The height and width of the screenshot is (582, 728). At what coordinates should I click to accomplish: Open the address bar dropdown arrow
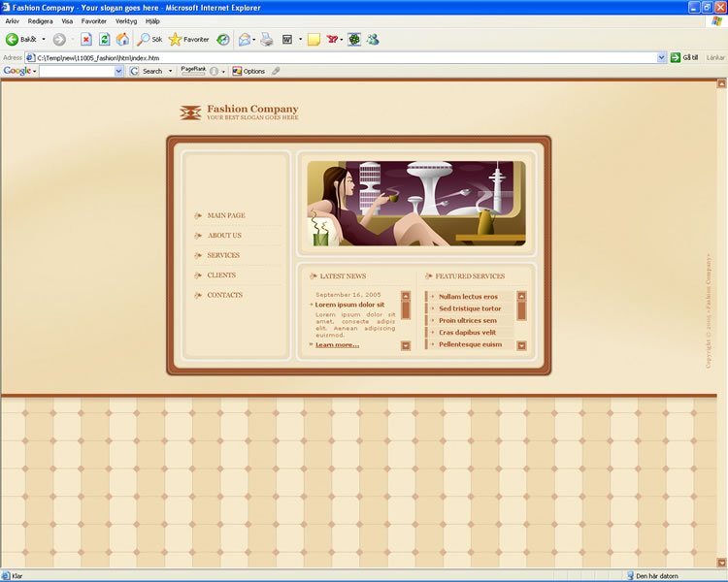[x=661, y=58]
